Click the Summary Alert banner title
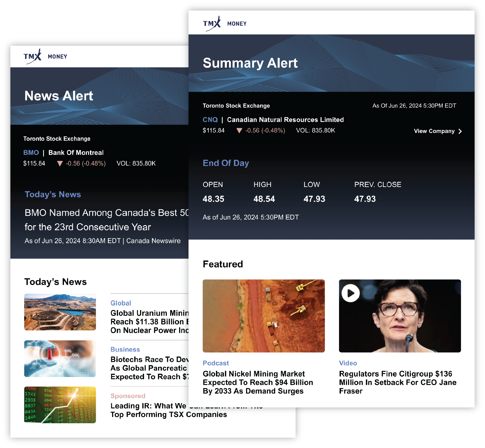485x448 pixels. [250, 63]
